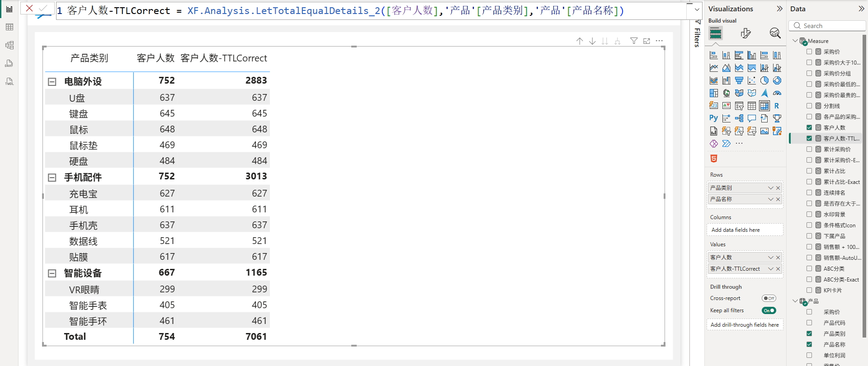Open the Format visual paintbrush tab
Image resolution: width=868 pixels, height=366 pixels.
(745, 33)
